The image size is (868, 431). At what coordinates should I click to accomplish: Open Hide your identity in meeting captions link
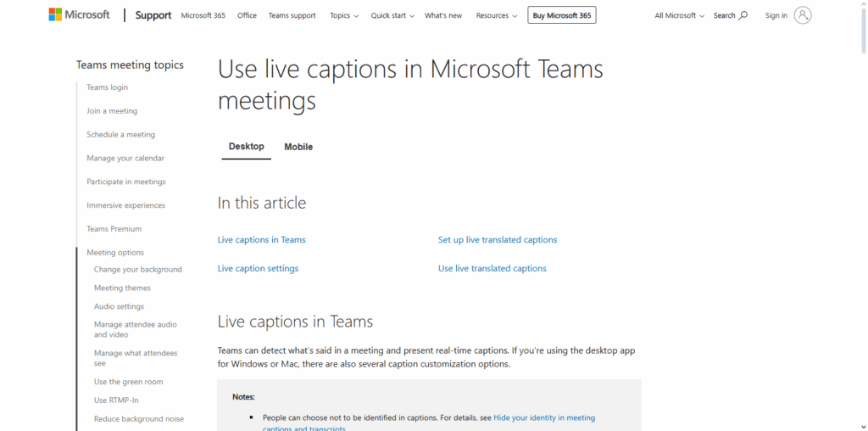point(544,417)
